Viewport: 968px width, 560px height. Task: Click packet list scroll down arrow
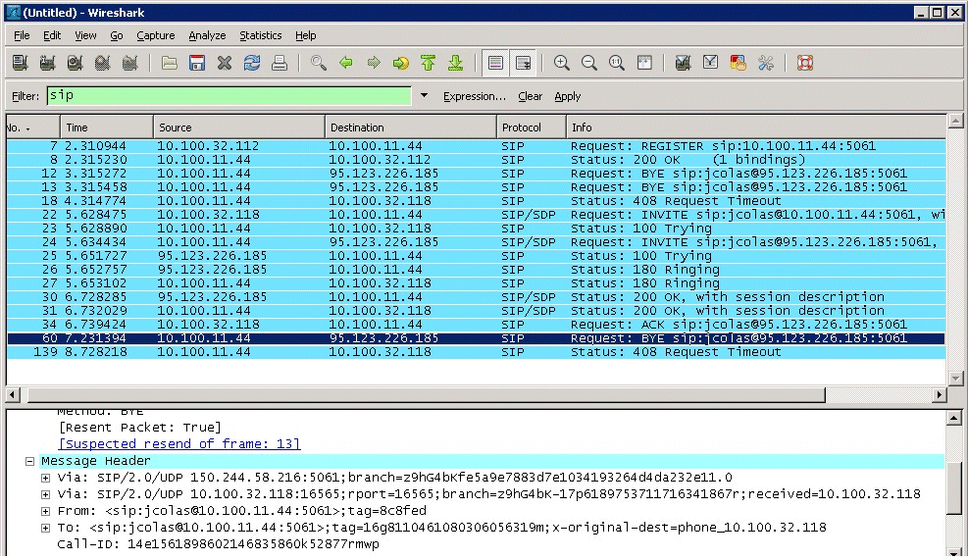(955, 378)
